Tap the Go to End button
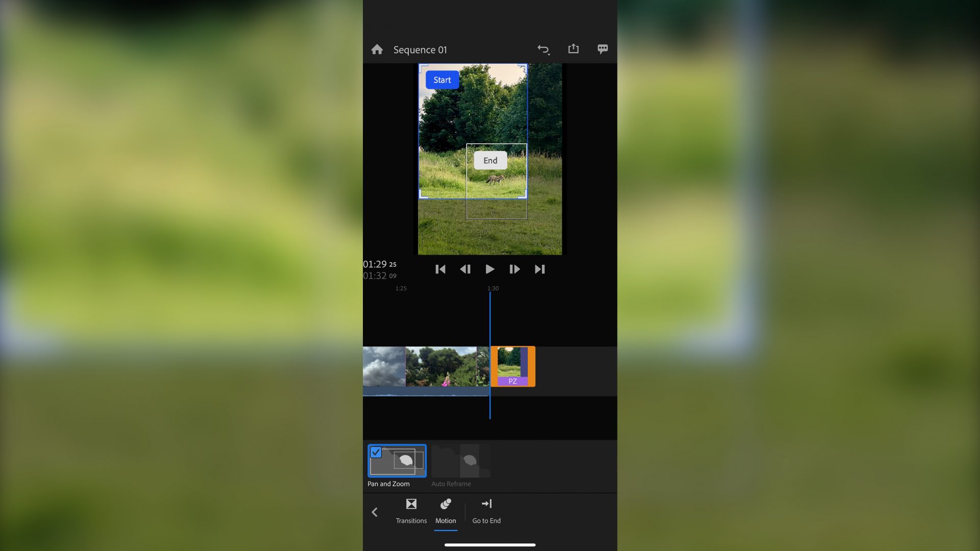This screenshot has height=551, width=980. pos(486,511)
